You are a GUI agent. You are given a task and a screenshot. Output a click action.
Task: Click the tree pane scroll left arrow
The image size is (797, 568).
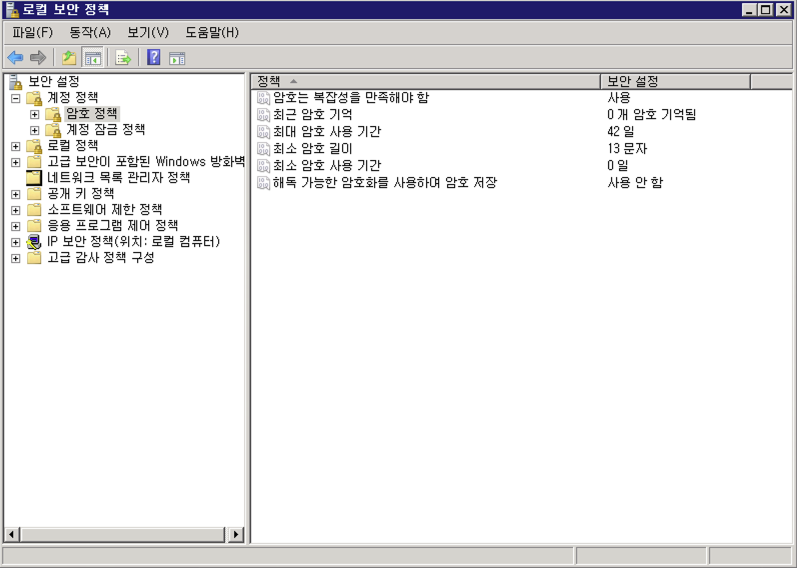[x=12, y=534]
